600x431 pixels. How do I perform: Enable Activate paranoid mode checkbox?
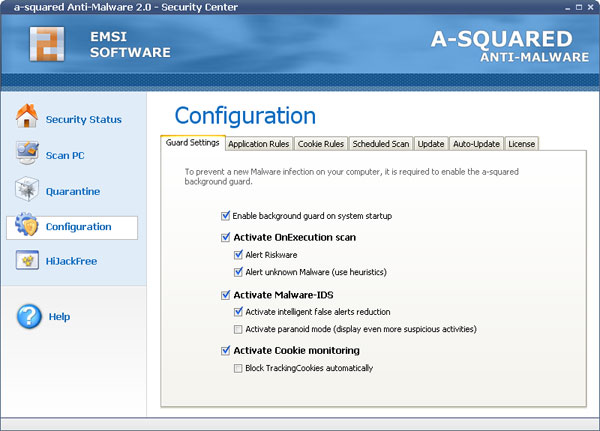coord(238,329)
